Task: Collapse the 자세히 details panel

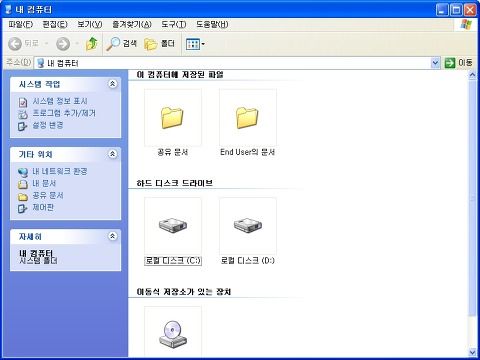Action: [113, 236]
